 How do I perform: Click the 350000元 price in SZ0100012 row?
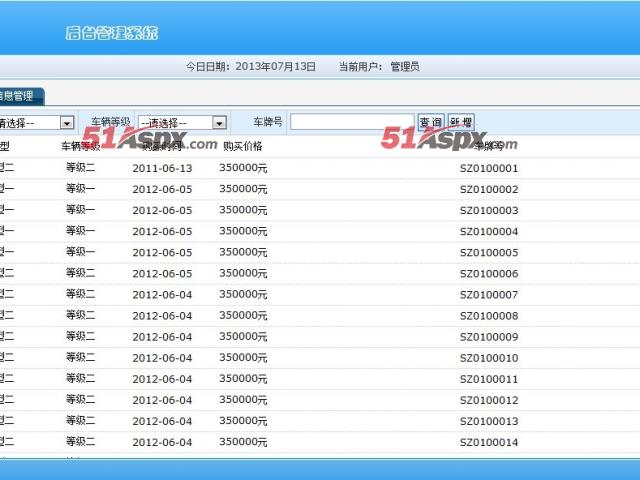[243, 399]
